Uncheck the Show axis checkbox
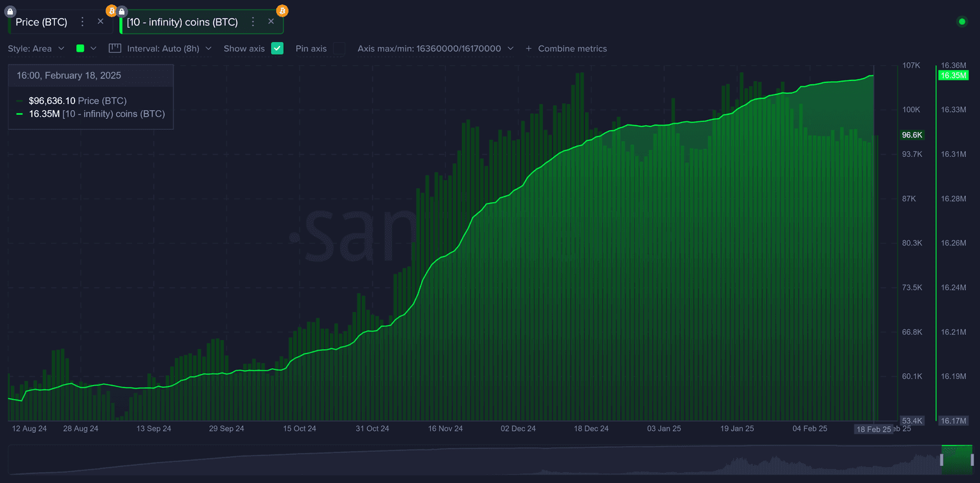980x483 pixels. pos(277,48)
